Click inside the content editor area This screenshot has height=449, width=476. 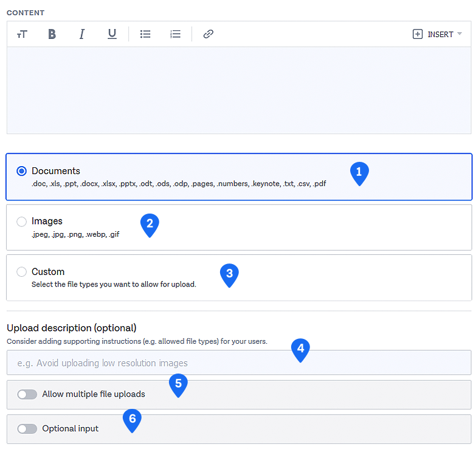coord(239,90)
